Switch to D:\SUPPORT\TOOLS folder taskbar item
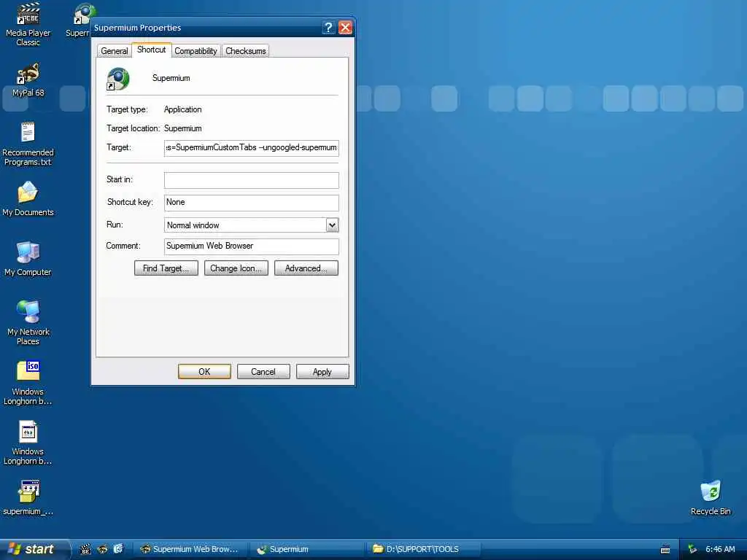The height and width of the screenshot is (560, 747). click(x=423, y=549)
